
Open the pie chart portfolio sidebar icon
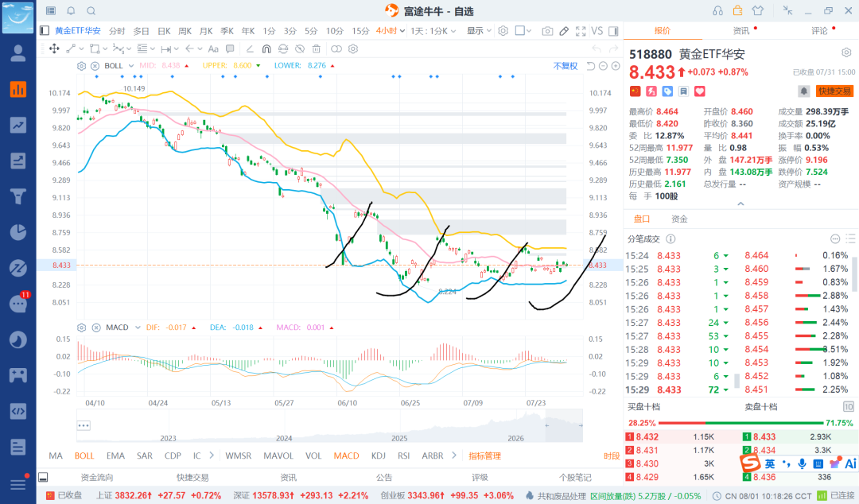(18, 232)
